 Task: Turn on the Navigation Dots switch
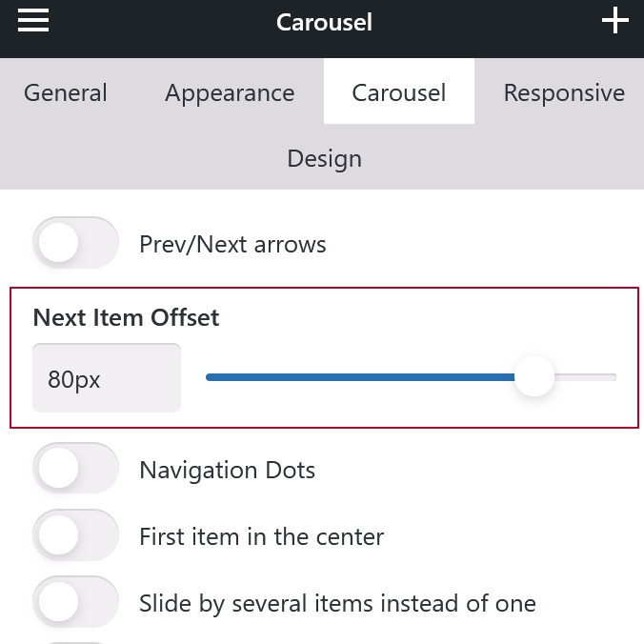[x=75, y=470]
